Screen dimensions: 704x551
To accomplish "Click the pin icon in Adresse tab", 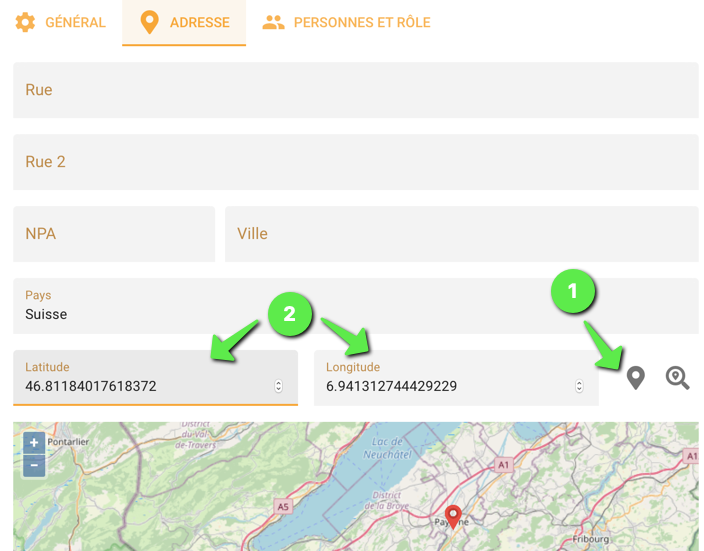I will pyautogui.click(x=149, y=22).
